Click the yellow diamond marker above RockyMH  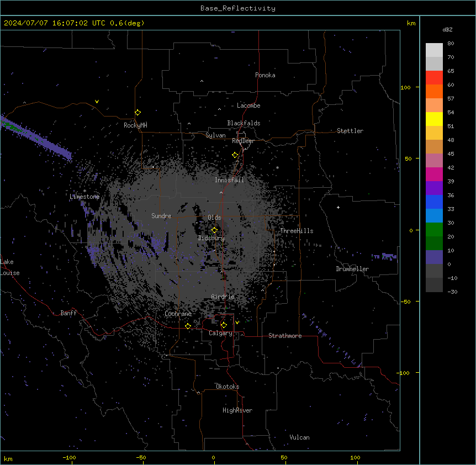click(x=138, y=113)
